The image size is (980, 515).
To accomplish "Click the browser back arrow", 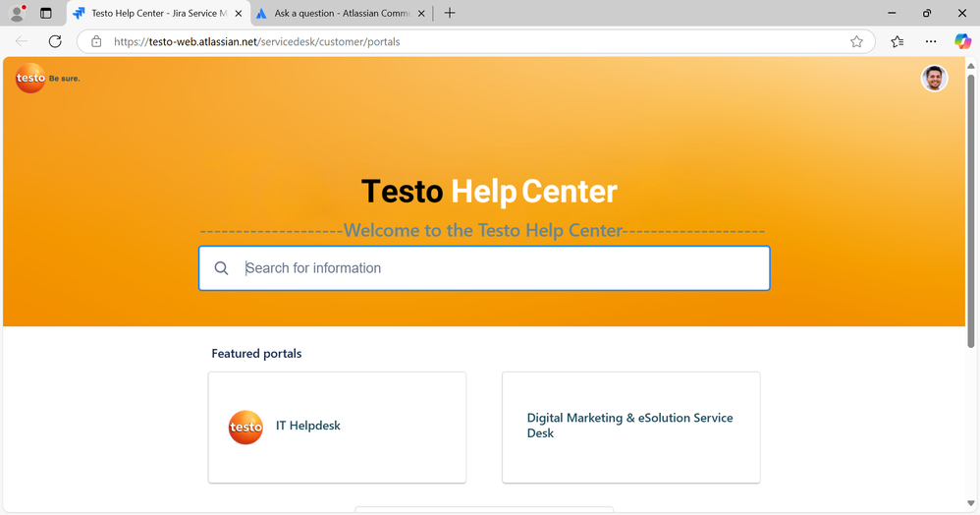I will (x=22, y=41).
